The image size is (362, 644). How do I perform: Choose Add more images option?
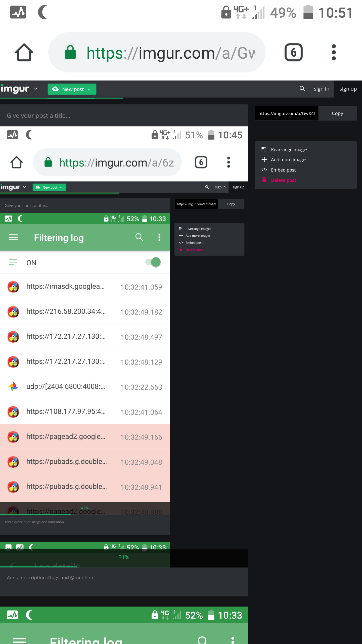[x=289, y=160]
